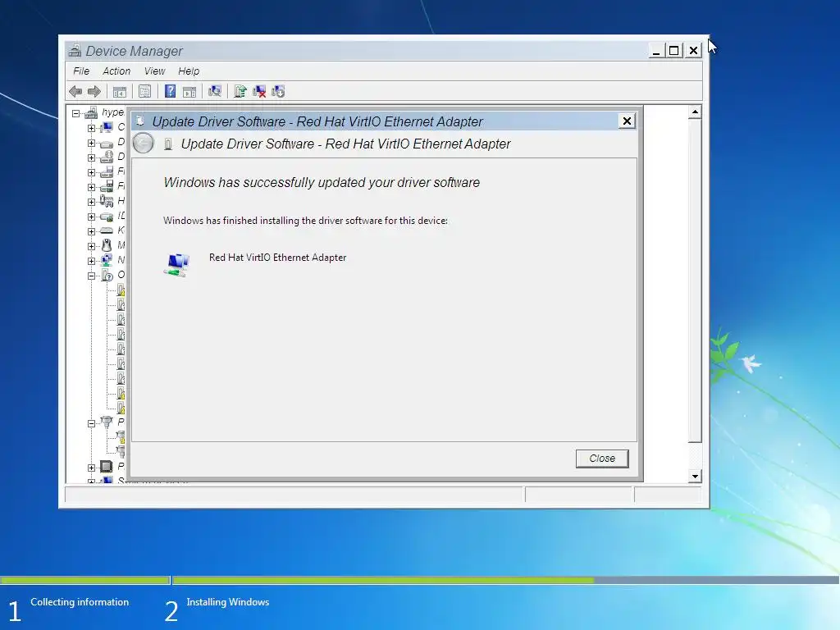Click the Device Manager scrollbar up arrow
The height and width of the screenshot is (630, 840).
[x=695, y=112]
